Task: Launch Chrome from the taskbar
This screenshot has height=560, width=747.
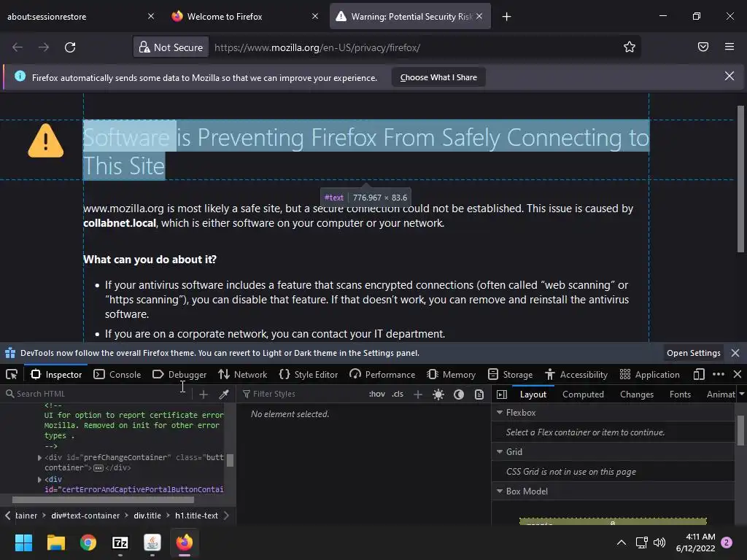Action: pyautogui.click(x=88, y=542)
